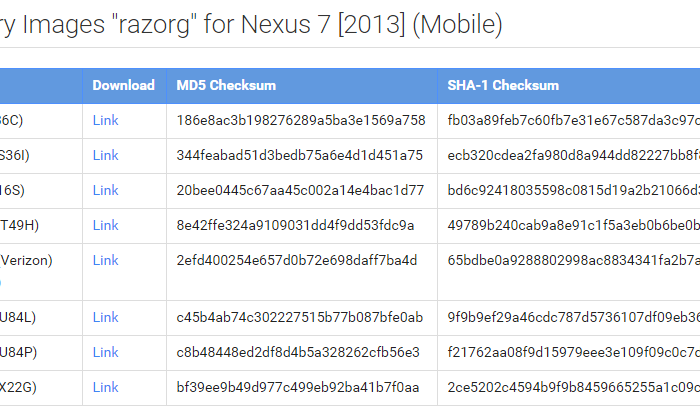700x407 pixels.
Task: Select the MD5 checksum starting with 8e42ffe324a9
Action: coord(295,225)
